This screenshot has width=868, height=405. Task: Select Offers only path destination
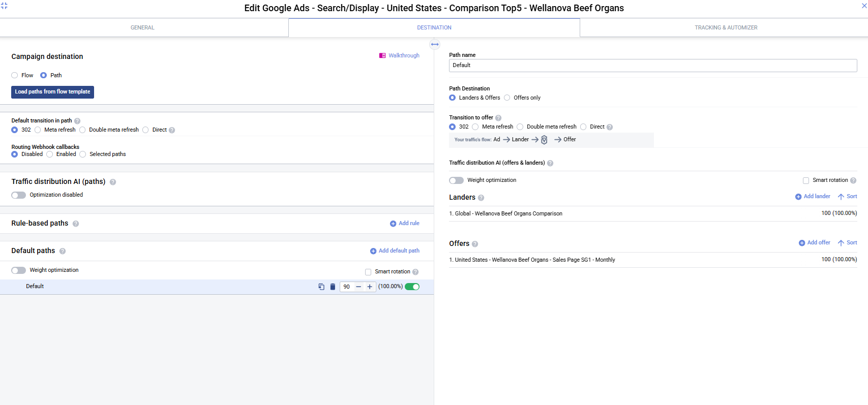point(507,98)
